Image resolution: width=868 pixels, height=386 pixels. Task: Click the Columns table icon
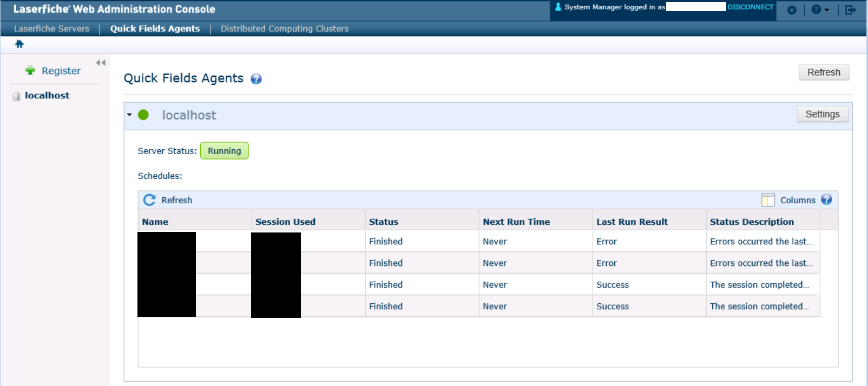(768, 200)
